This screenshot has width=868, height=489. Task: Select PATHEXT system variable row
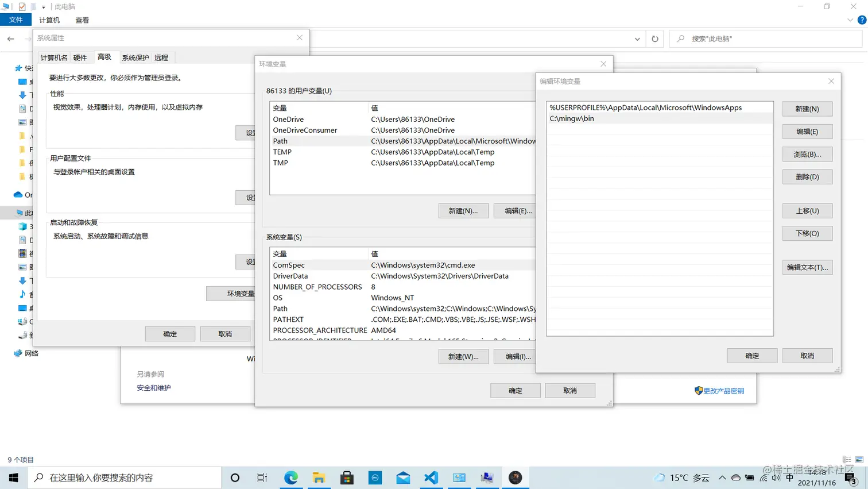coord(403,319)
